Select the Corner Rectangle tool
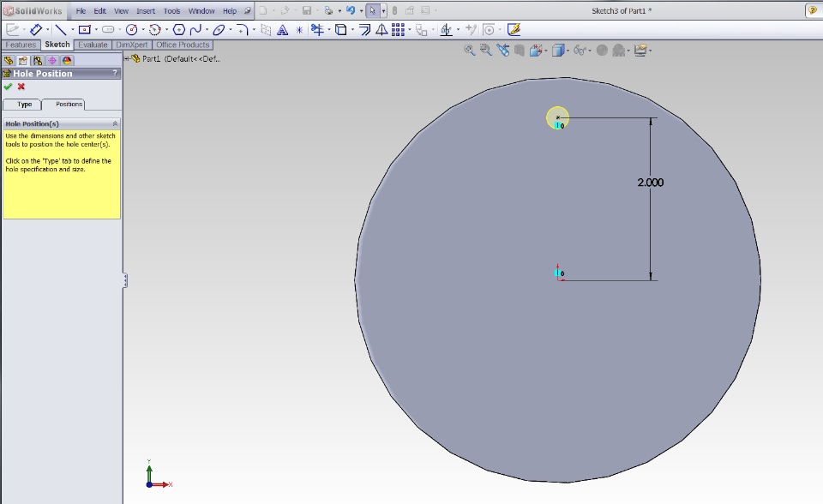823x504 pixels. point(85,30)
